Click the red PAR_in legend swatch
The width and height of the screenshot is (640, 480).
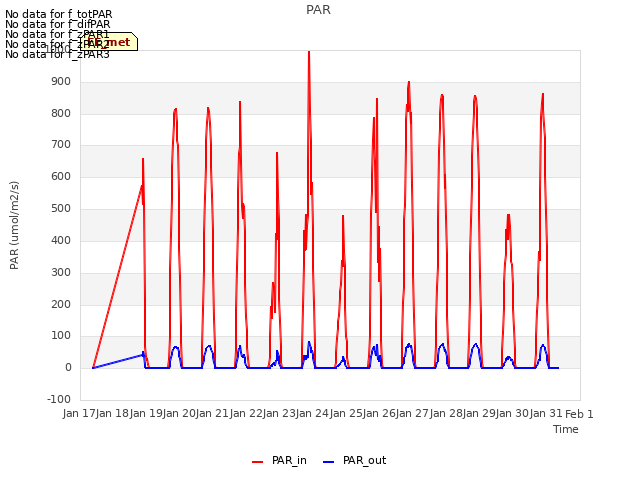[x=258, y=462]
